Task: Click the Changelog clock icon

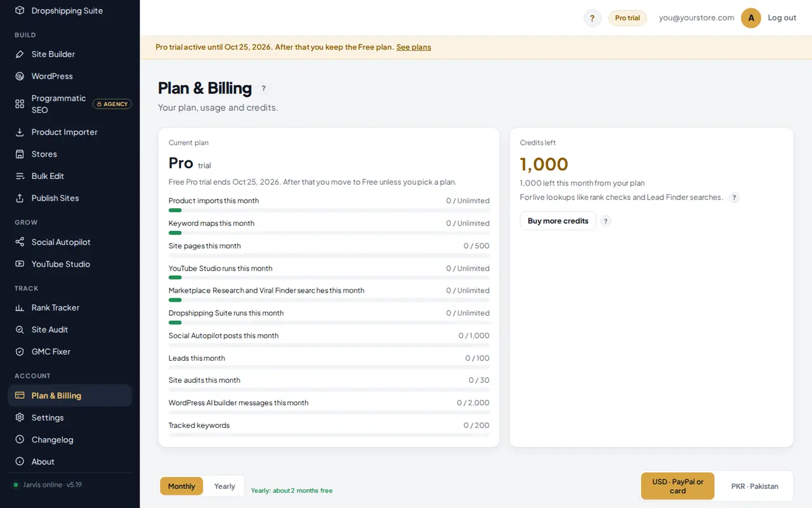Action: 20,439
